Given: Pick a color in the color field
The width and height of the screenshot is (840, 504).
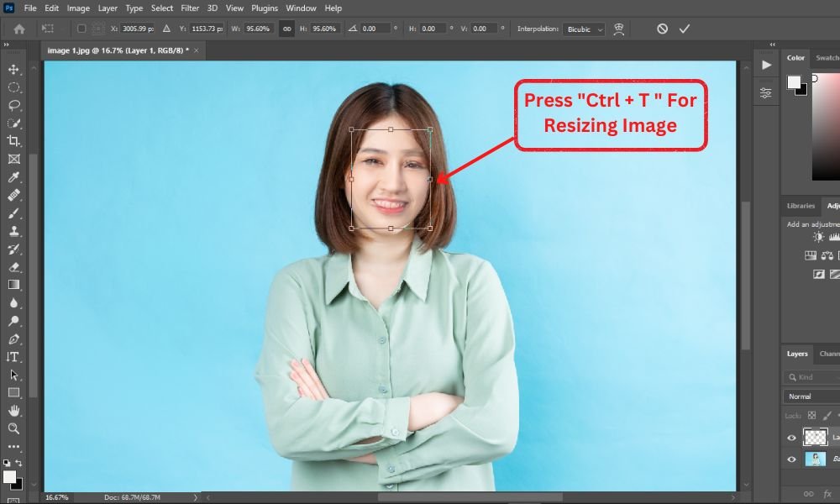Looking at the screenshot, I should click(826, 126).
